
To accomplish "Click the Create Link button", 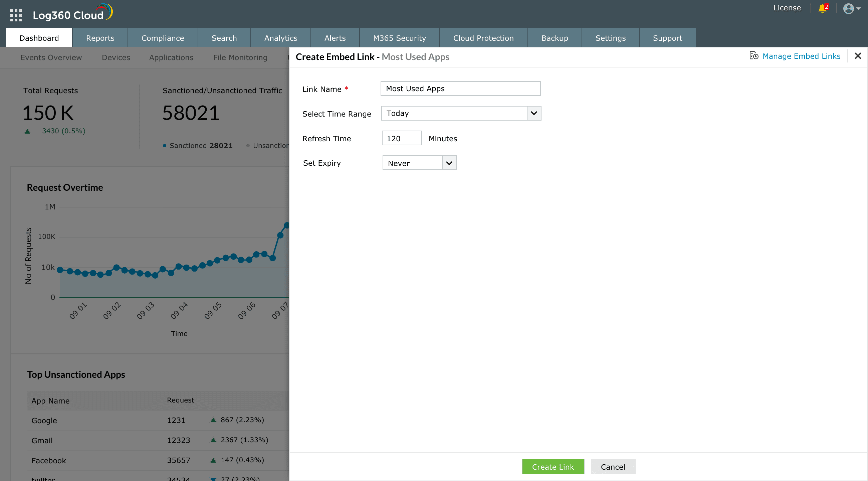I will (x=553, y=467).
